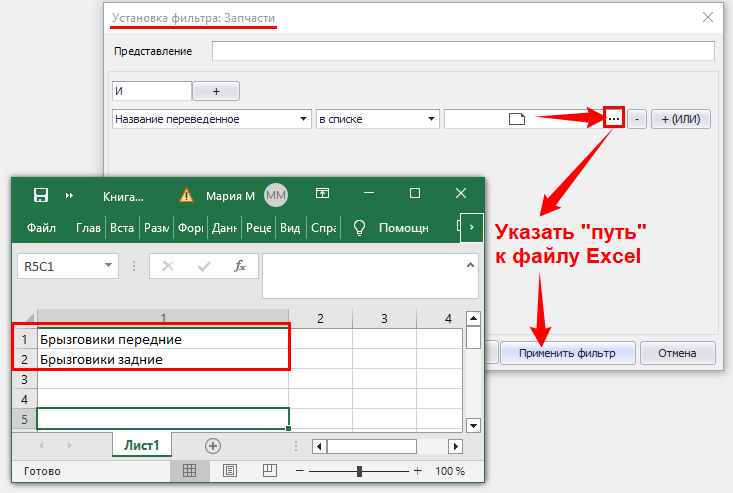Click the lightbulb Помощн help icon
This screenshot has height=493, width=733.
pyautogui.click(x=358, y=227)
